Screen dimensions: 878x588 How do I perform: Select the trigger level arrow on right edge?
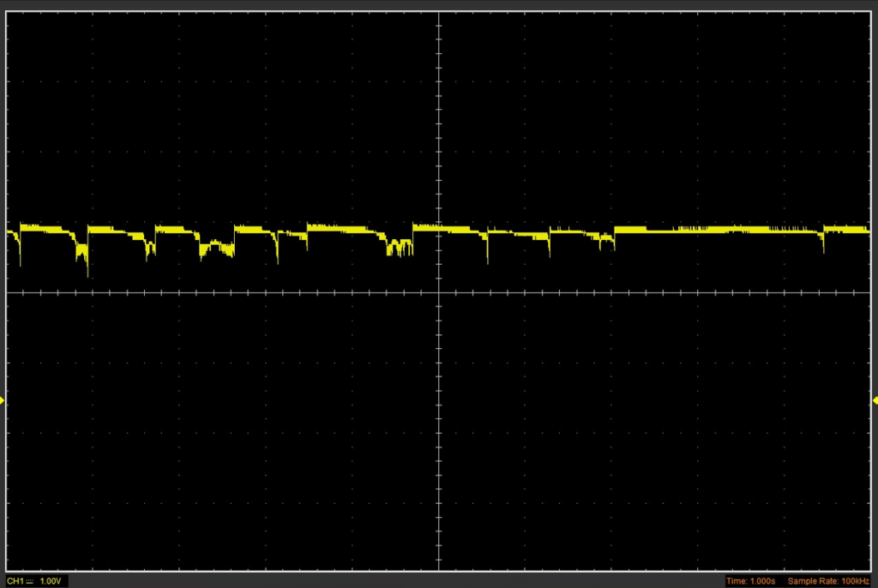[874, 399]
